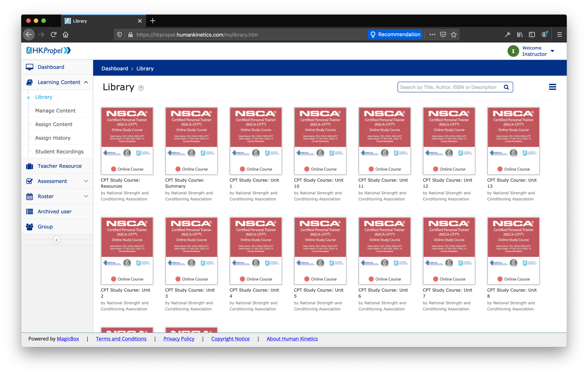Click the Firefox reload page icon

[x=53, y=35]
